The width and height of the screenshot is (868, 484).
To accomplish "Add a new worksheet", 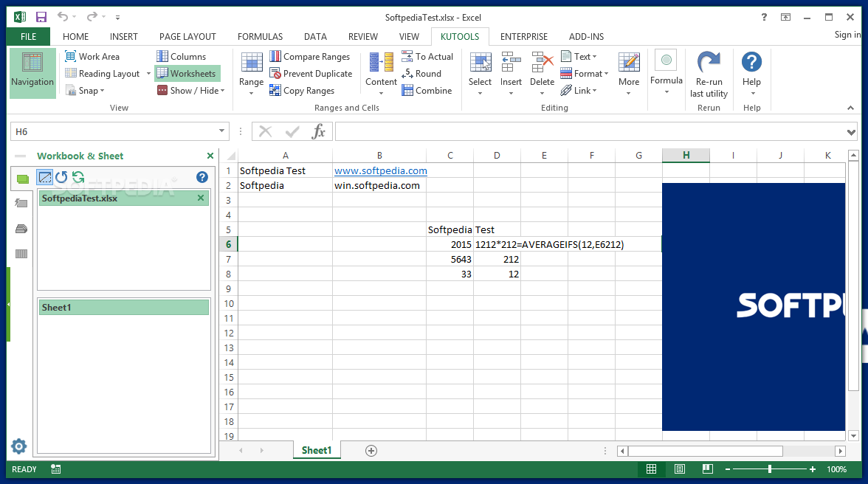I will coord(371,451).
